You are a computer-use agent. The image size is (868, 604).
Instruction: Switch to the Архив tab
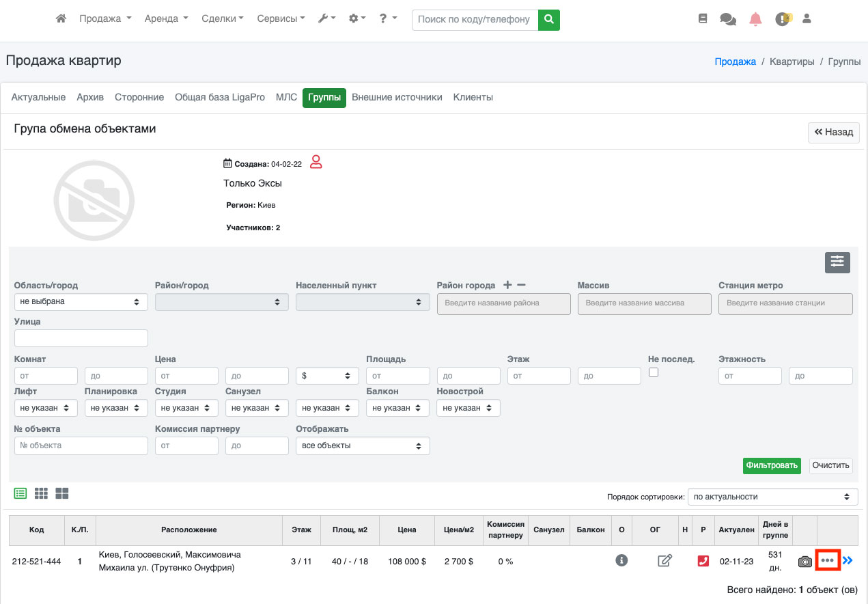tap(90, 98)
